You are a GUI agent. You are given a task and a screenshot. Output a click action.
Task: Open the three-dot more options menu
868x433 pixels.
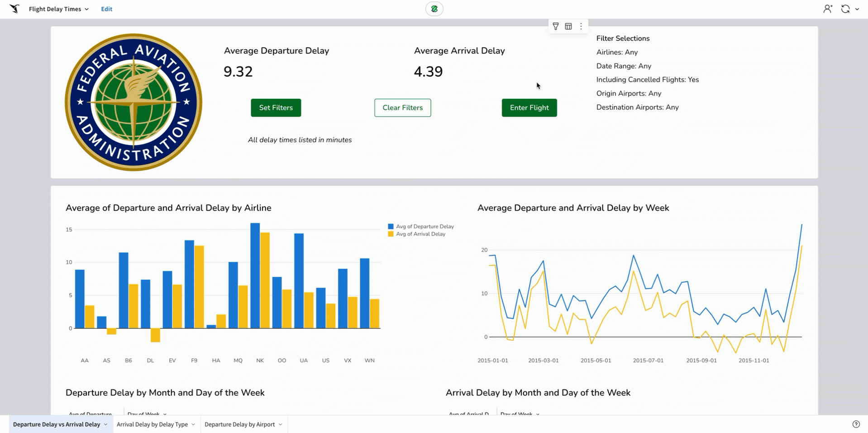[x=581, y=26]
